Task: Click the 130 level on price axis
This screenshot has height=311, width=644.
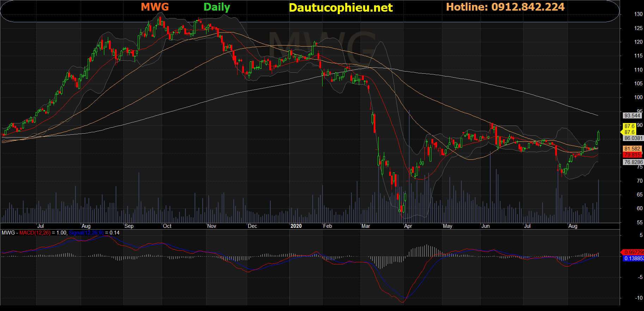Action: pos(638,14)
